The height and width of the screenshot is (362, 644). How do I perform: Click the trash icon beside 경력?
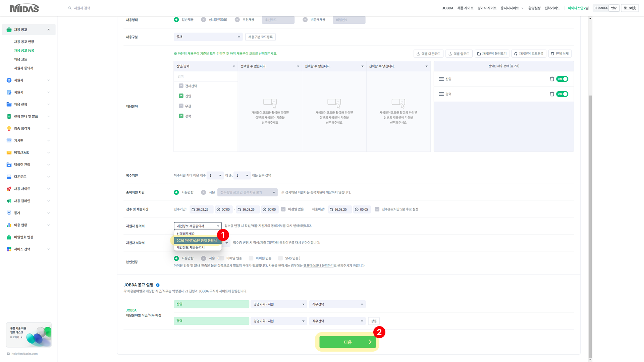click(x=552, y=94)
